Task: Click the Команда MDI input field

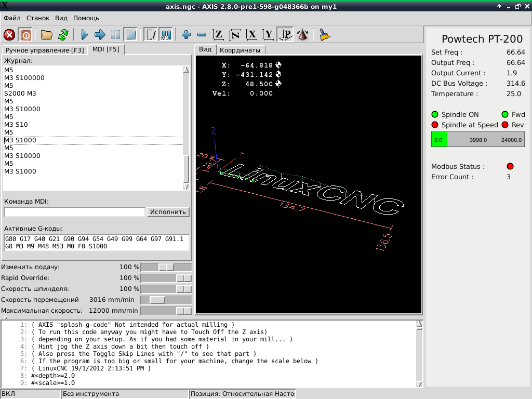Action: [x=74, y=212]
